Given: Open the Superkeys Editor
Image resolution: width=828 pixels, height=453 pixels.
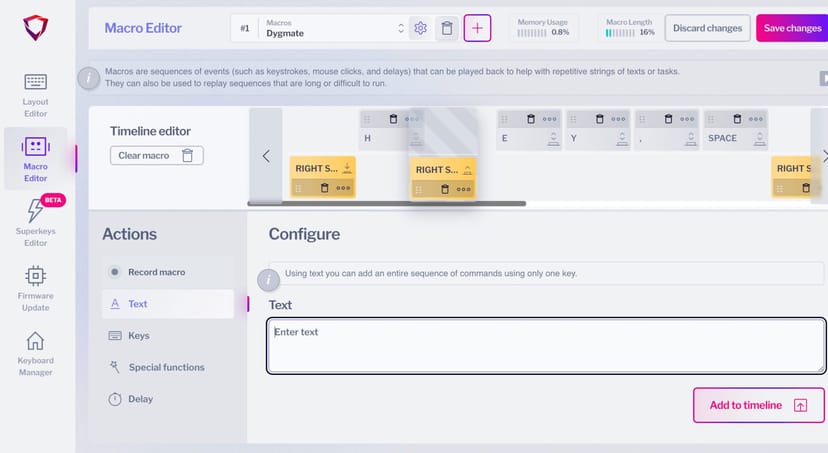Looking at the screenshot, I should 35,222.
